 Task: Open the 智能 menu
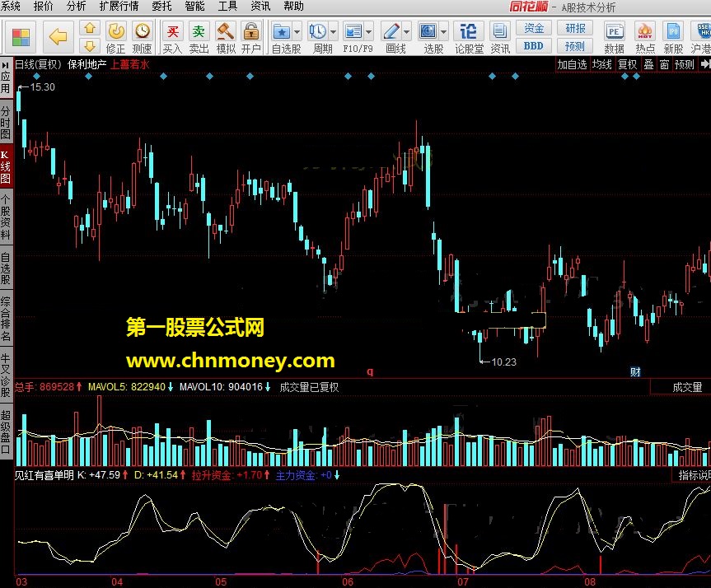194,7
